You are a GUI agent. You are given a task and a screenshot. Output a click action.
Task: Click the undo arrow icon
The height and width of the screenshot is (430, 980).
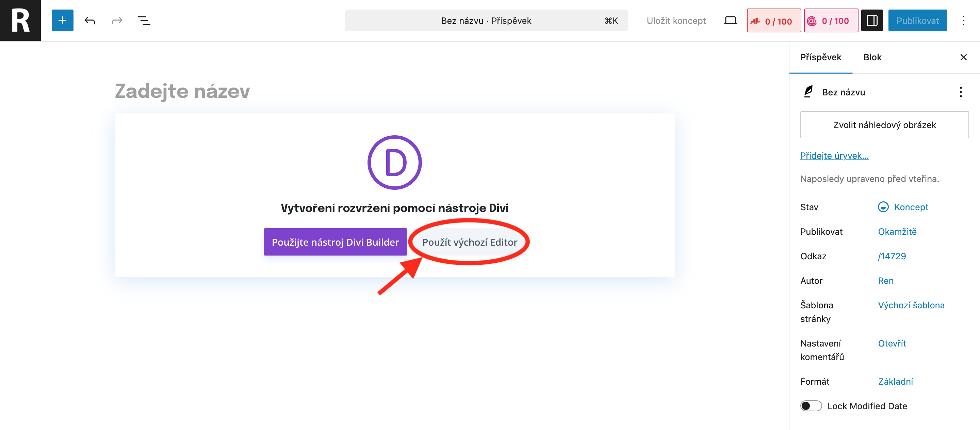90,20
